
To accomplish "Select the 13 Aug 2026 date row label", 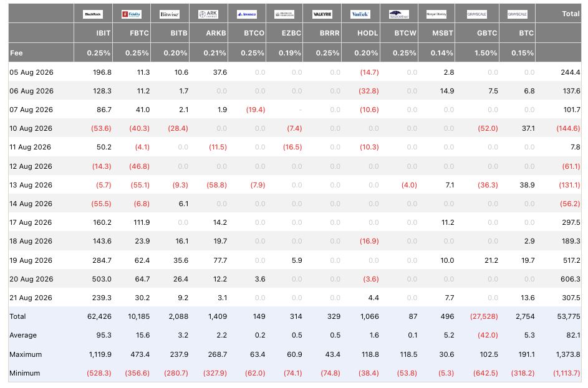I will click(x=31, y=185).
